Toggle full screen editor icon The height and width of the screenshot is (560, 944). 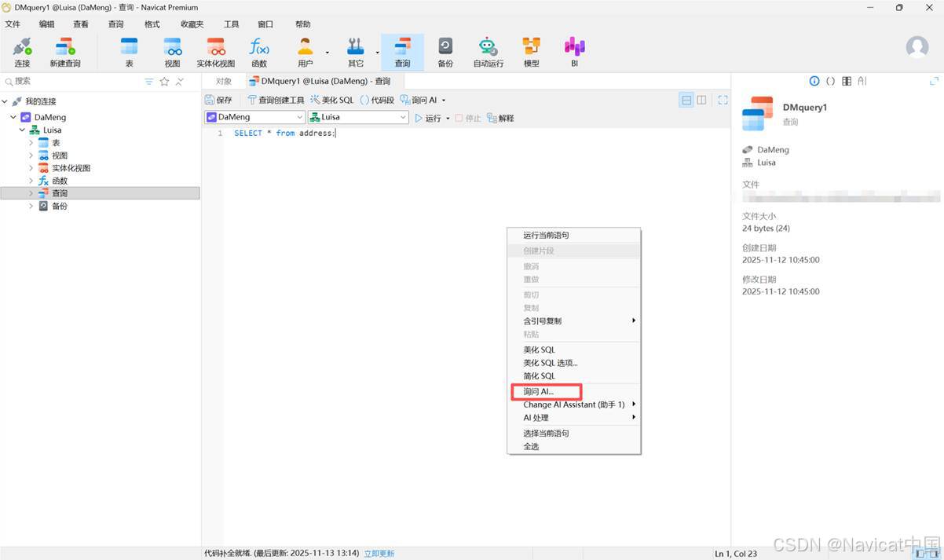coord(723,100)
